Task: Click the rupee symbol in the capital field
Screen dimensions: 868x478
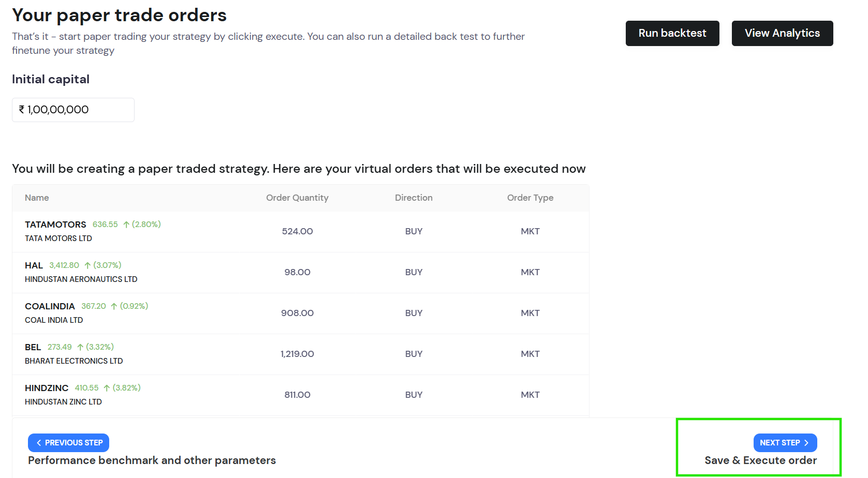Action: click(x=22, y=109)
